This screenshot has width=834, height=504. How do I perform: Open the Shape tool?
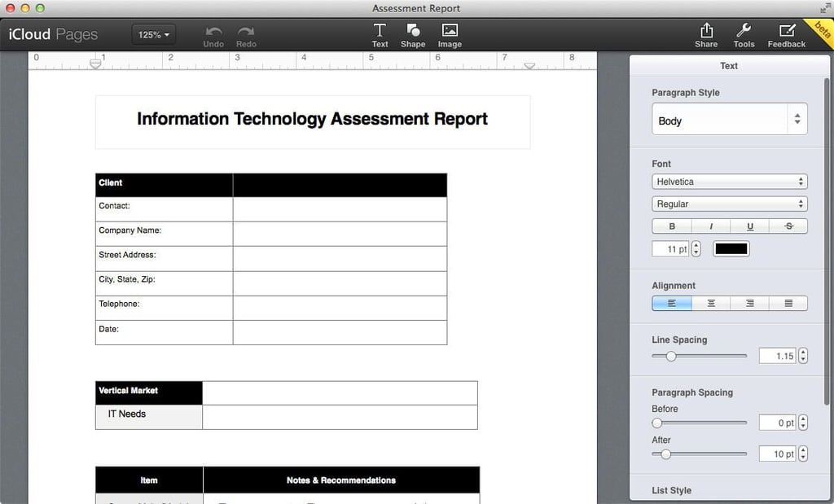point(413,36)
